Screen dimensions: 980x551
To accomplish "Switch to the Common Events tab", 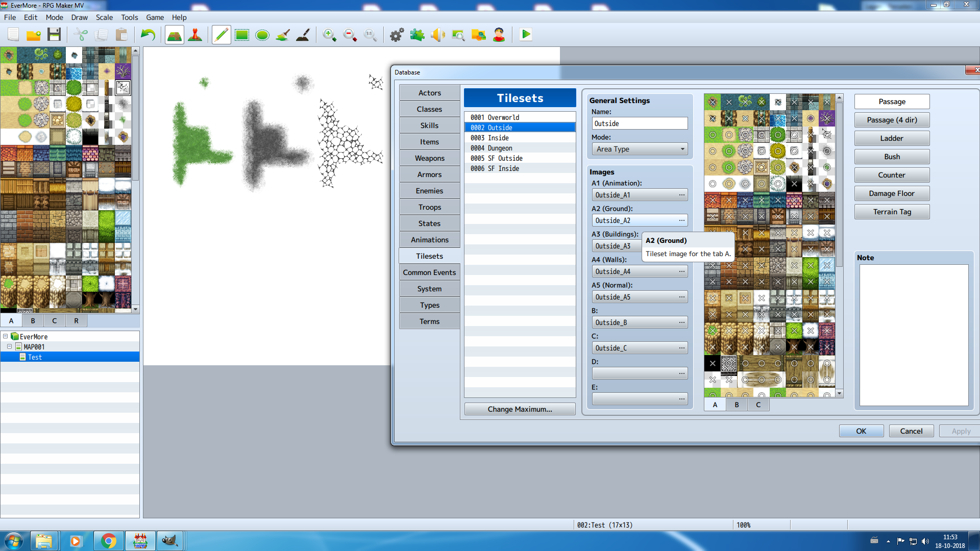I will click(x=429, y=272).
